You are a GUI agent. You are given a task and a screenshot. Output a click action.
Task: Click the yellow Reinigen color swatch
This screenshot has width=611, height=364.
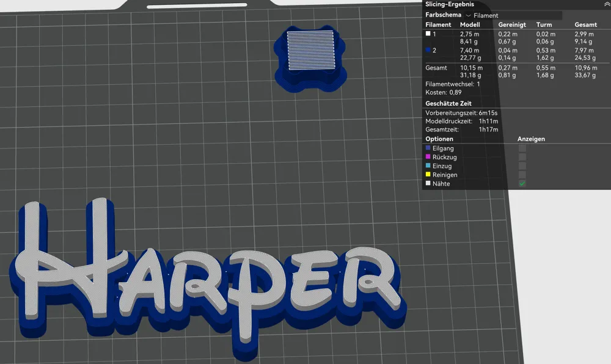click(428, 175)
